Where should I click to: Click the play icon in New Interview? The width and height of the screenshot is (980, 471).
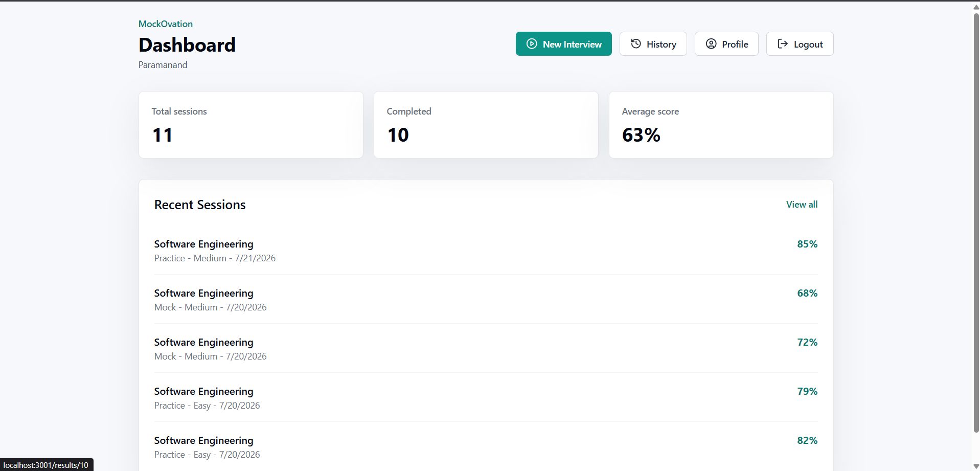532,44
